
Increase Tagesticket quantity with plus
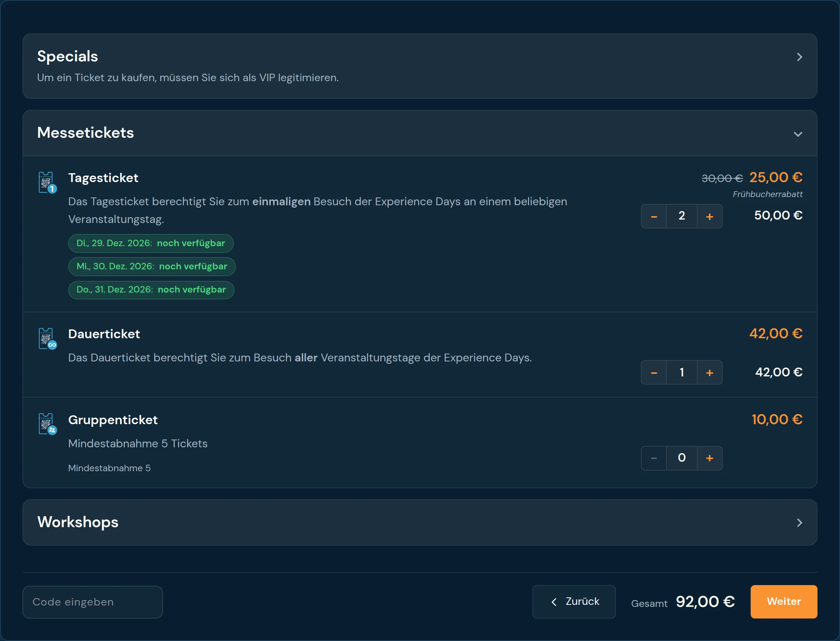pyautogui.click(x=709, y=216)
